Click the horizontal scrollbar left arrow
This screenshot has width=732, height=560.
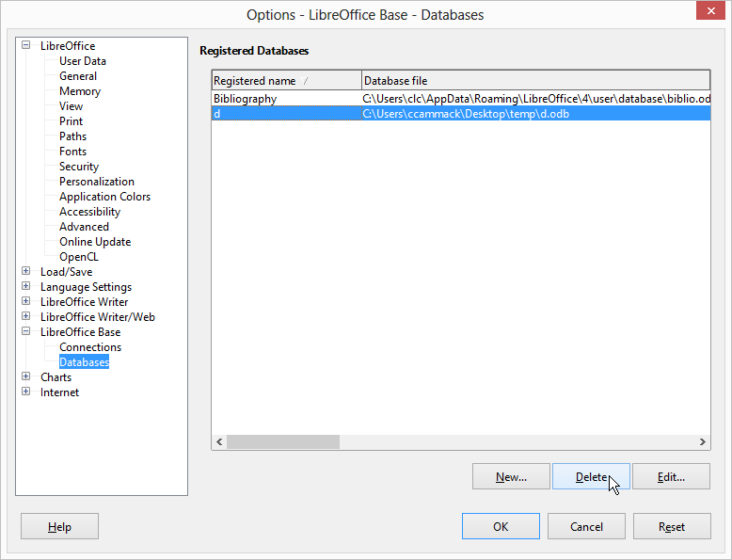click(219, 441)
